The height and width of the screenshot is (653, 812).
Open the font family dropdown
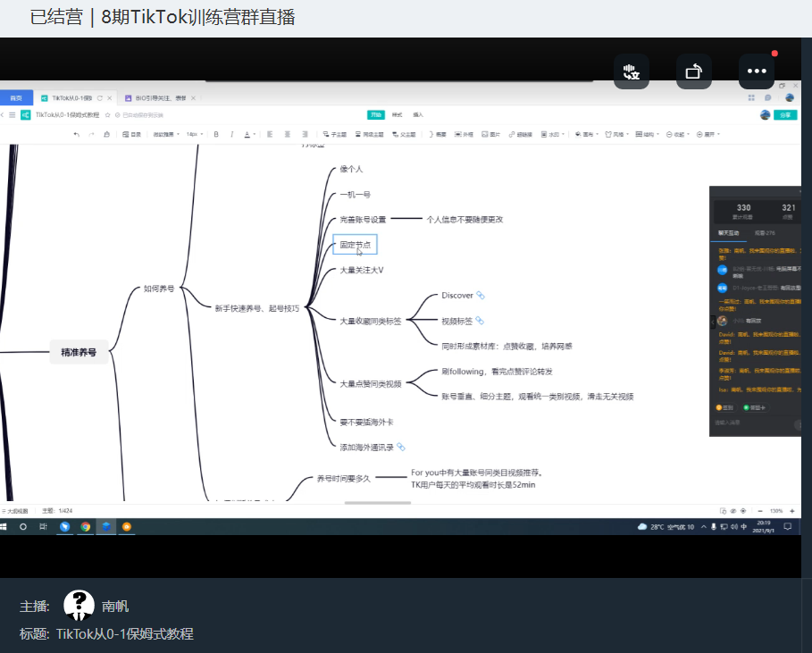(x=166, y=134)
